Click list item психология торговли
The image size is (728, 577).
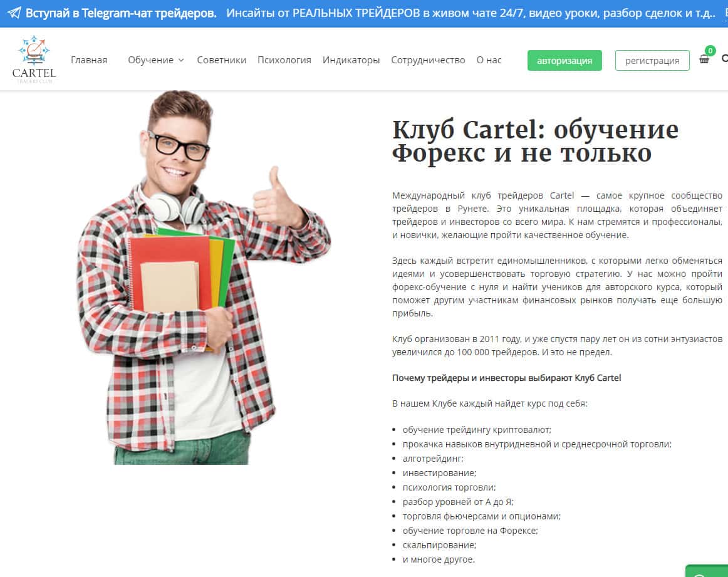(x=449, y=487)
